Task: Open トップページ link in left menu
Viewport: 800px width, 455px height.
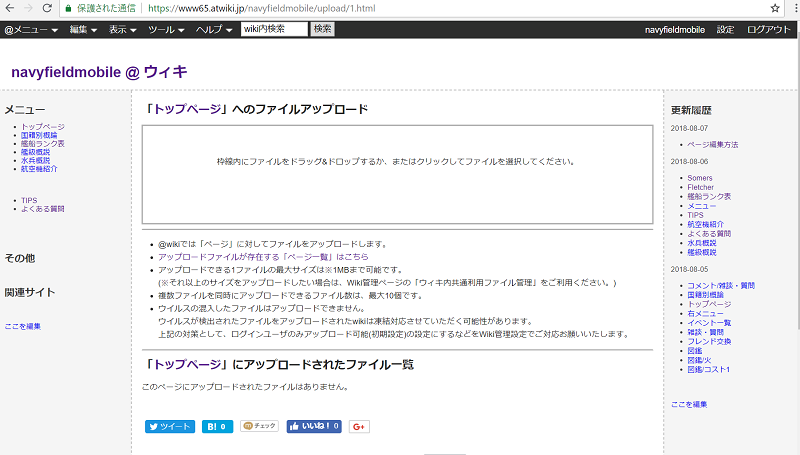Action: click(x=43, y=127)
